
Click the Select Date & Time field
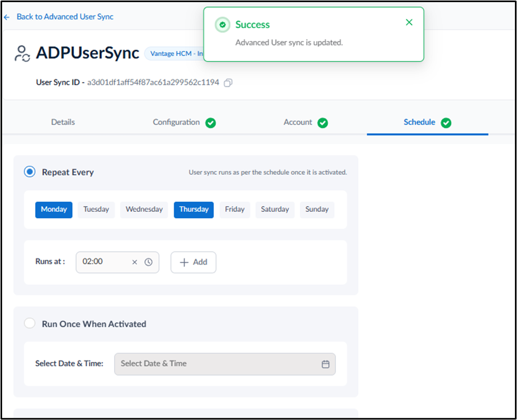coord(225,364)
